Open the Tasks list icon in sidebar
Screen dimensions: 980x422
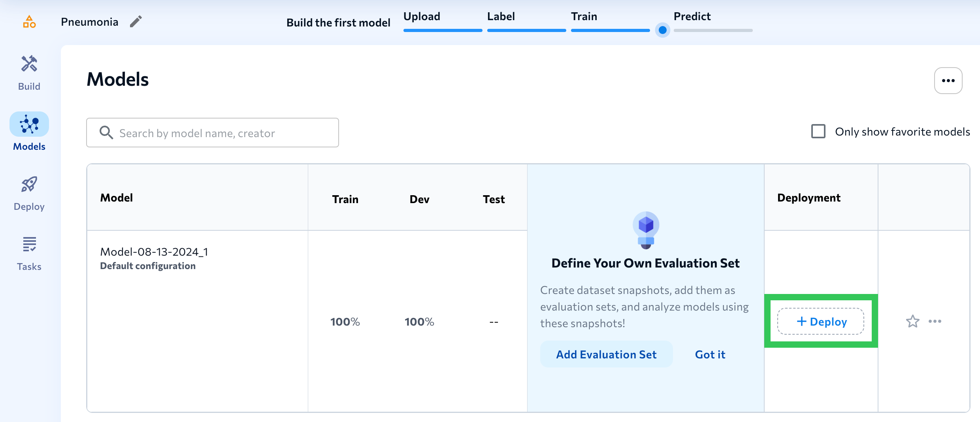point(29,245)
